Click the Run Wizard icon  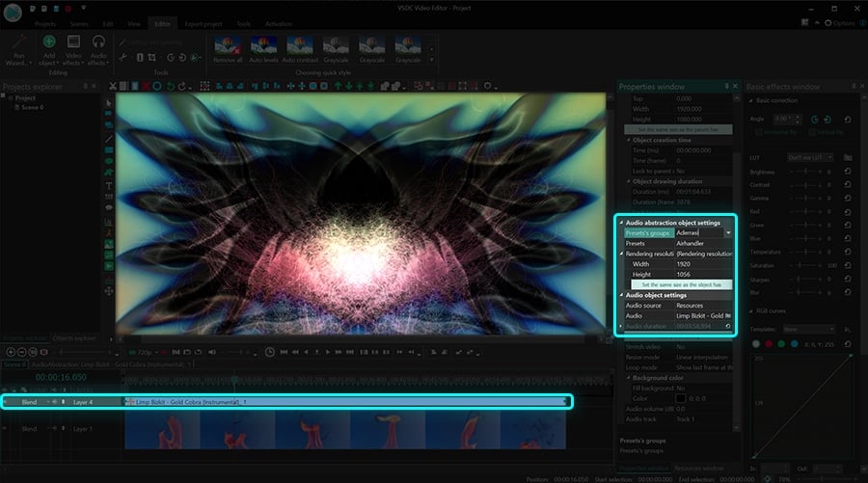(19, 43)
